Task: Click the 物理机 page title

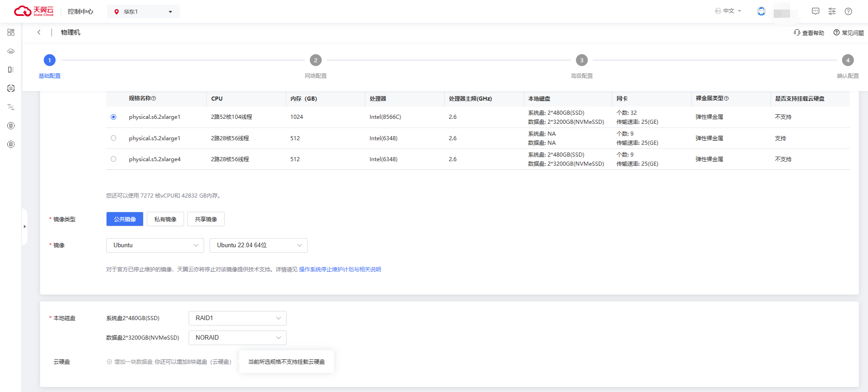Action: pyautogui.click(x=71, y=32)
